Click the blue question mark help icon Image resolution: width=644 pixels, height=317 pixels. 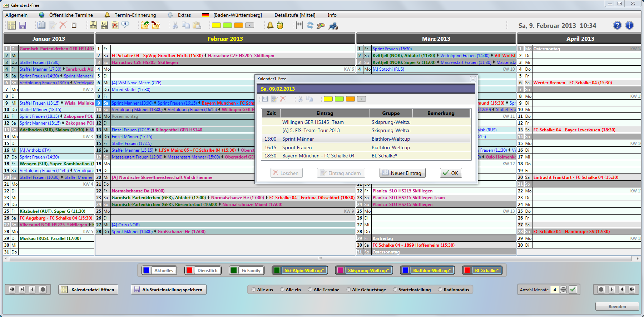coord(617,25)
